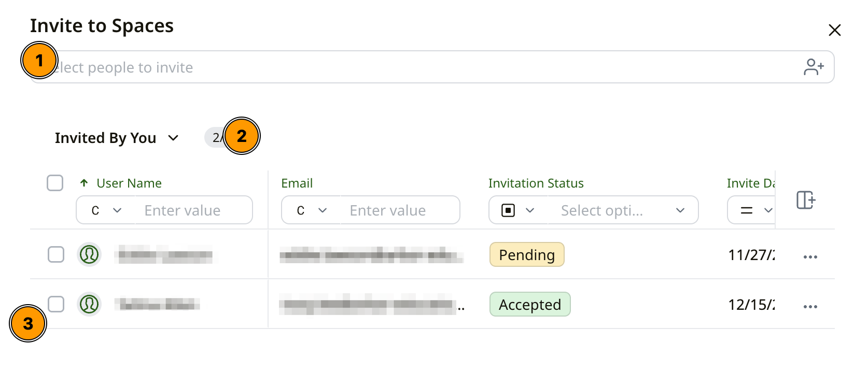Image resolution: width=868 pixels, height=372 pixels.
Task: Close the Invite to Spaces dialog
Action: [834, 30]
